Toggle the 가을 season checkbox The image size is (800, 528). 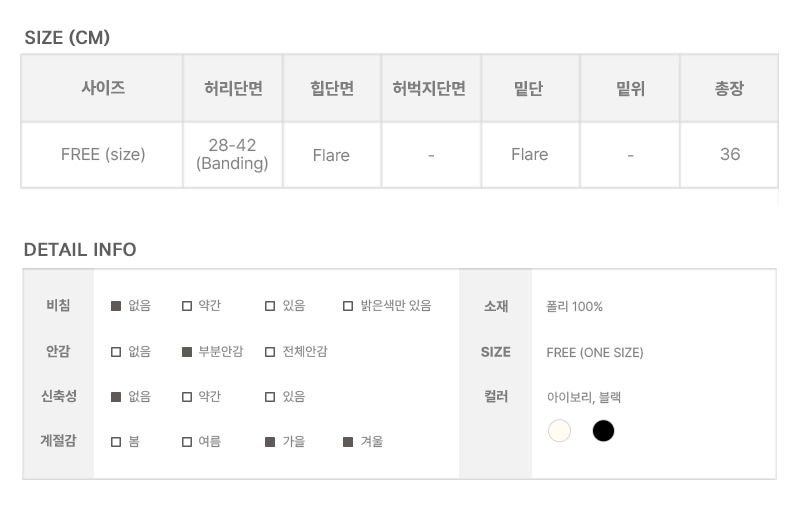tap(270, 442)
